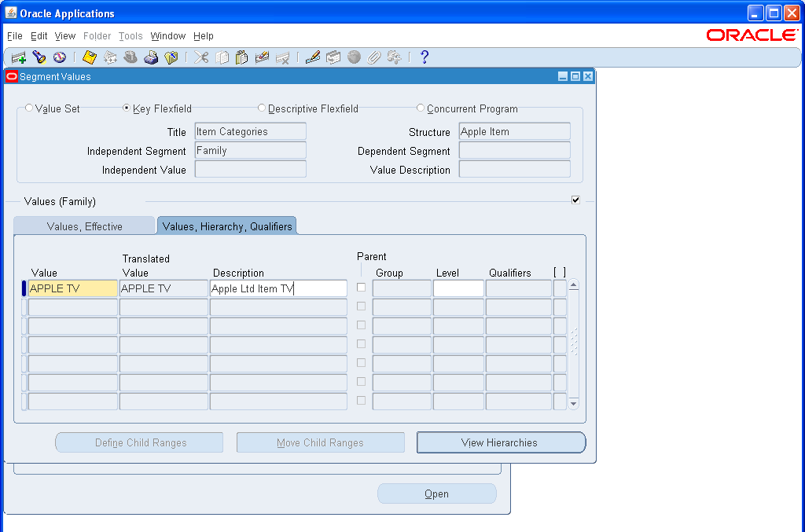Copy the record using the Copy icon
The width and height of the screenshot is (805, 532).
click(x=224, y=57)
